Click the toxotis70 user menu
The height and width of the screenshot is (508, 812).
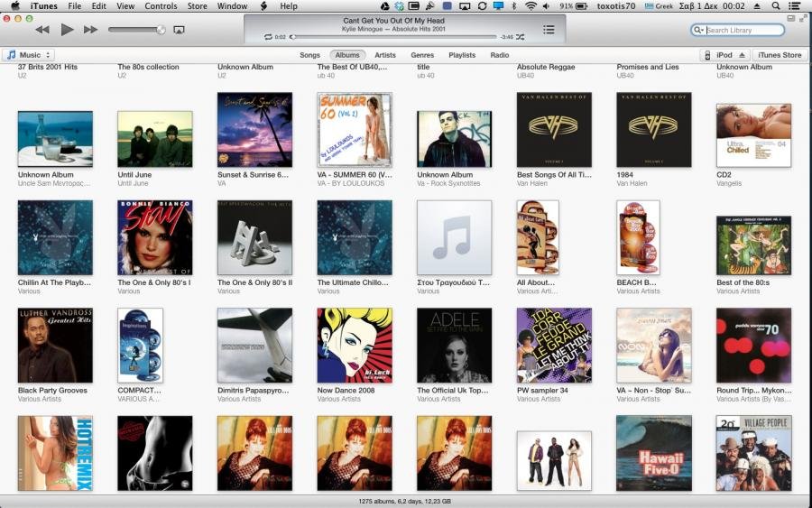coord(615,6)
